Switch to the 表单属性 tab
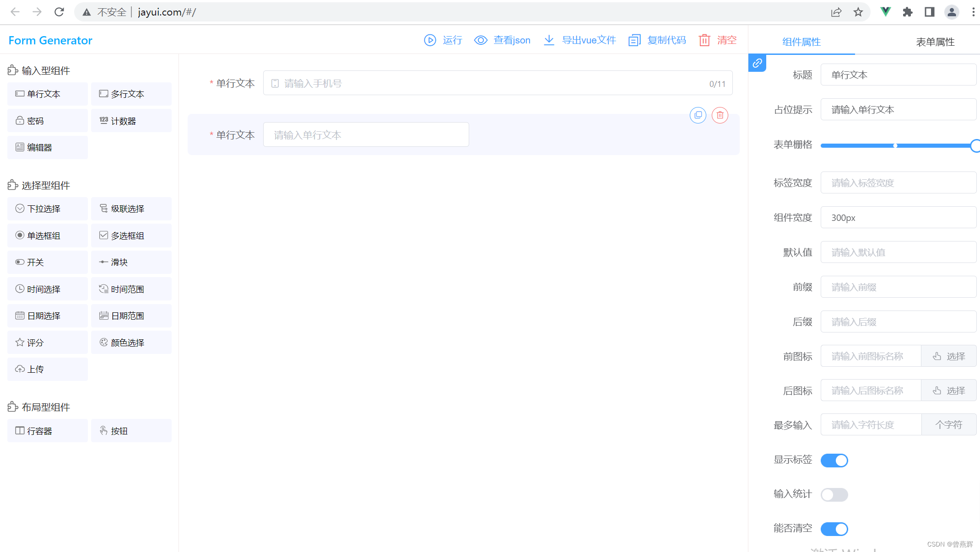The height and width of the screenshot is (552, 980). click(x=935, y=42)
